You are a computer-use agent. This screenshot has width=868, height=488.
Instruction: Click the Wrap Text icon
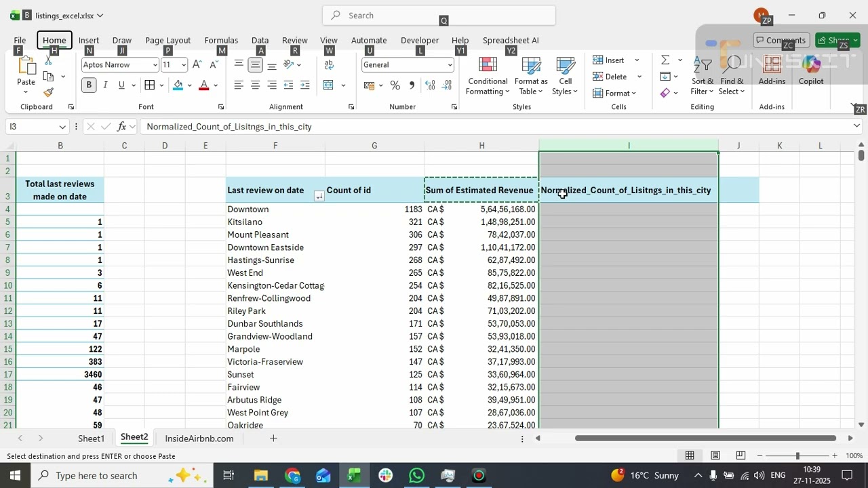pos(329,64)
